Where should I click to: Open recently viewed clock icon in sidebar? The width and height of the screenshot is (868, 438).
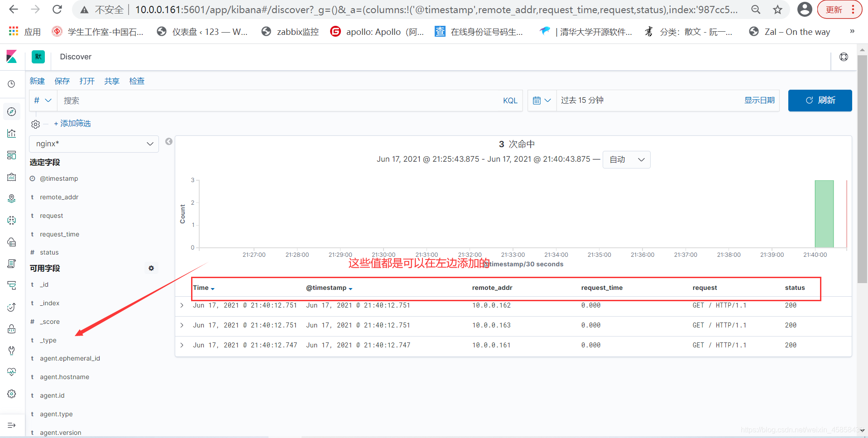point(12,84)
